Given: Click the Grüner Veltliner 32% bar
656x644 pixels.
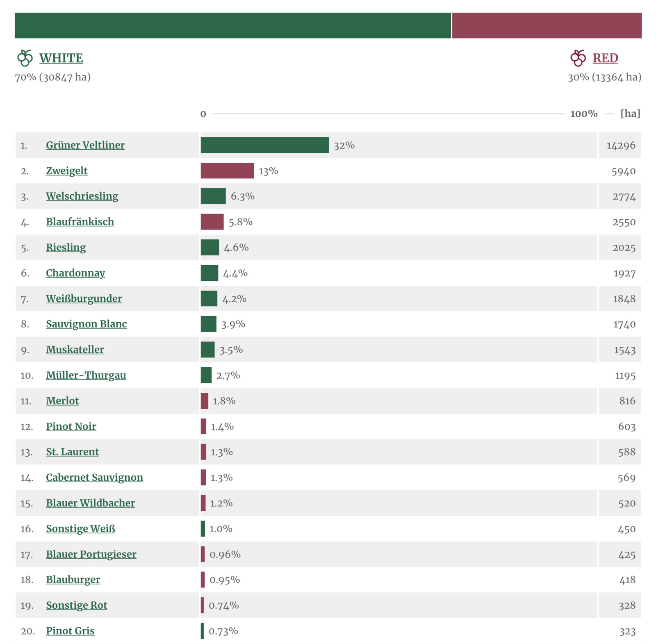Looking at the screenshot, I should tap(264, 145).
